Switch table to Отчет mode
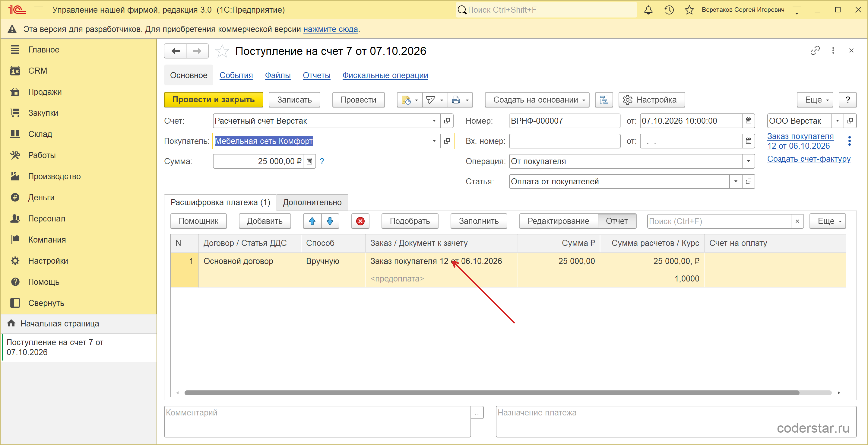Viewport: 868px width, 445px height. coord(617,221)
